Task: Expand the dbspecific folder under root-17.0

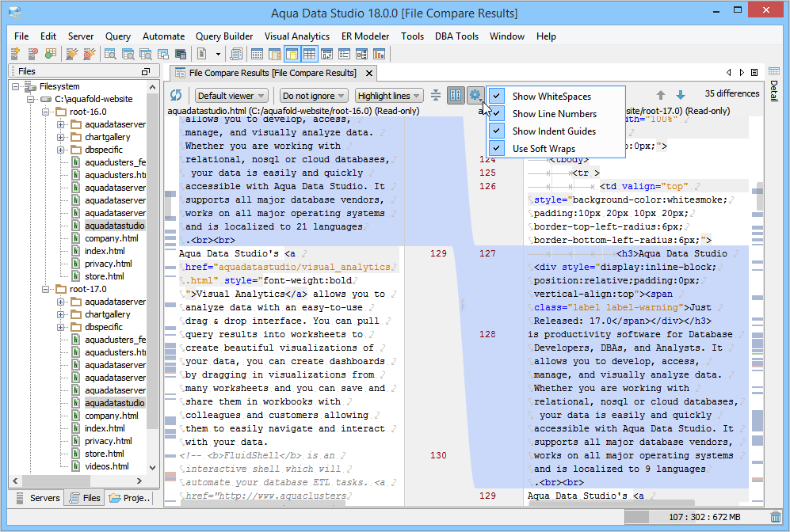Action: (x=60, y=327)
